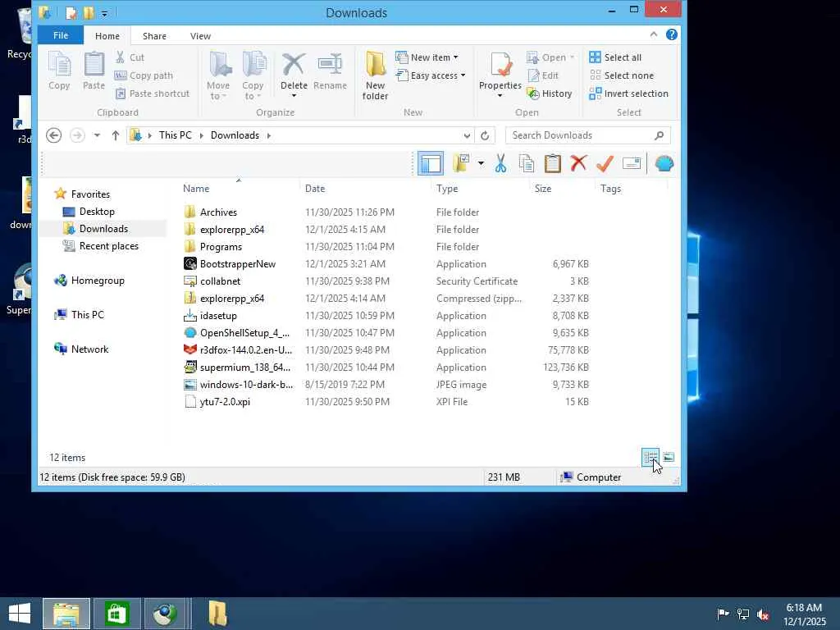Open the Help question mark icon
Screen dimensions: 840x630
[671, 34]
